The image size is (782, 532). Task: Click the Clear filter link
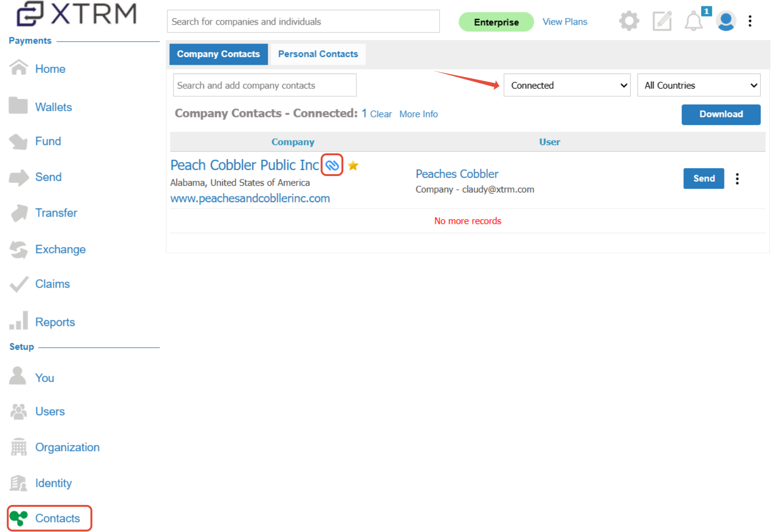pos(381,114)
